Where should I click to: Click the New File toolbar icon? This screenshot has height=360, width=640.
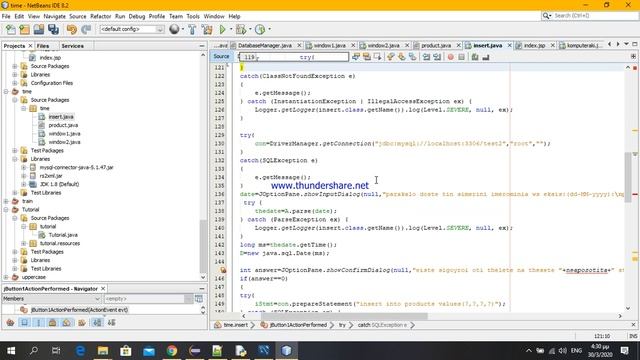(x=11, y=29)
